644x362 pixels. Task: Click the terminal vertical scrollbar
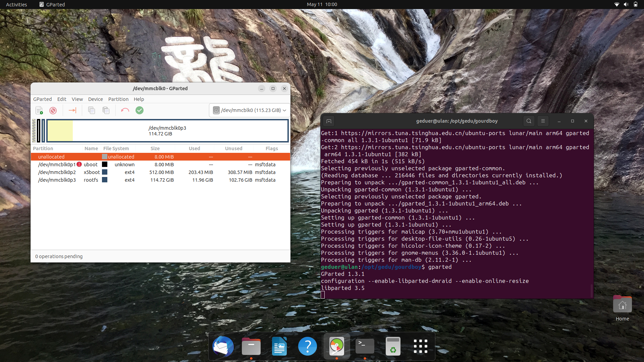[592, 291]
